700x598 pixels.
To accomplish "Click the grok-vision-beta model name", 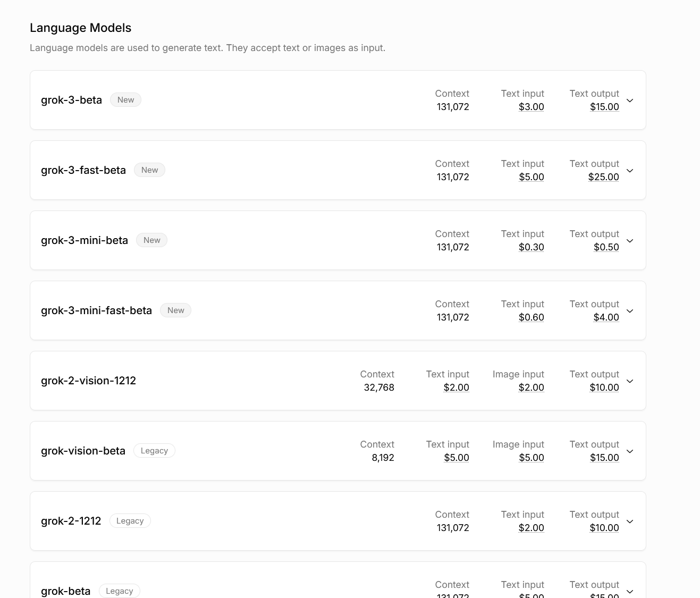I will [83, 451].
